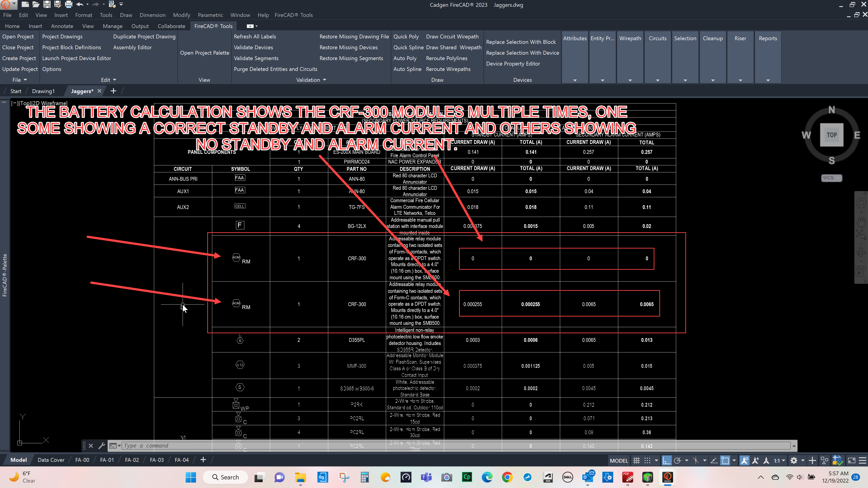Click the plain annotation scale icon beside 1:1
Viewport: 868px width, 488px height.
point(766,460)
